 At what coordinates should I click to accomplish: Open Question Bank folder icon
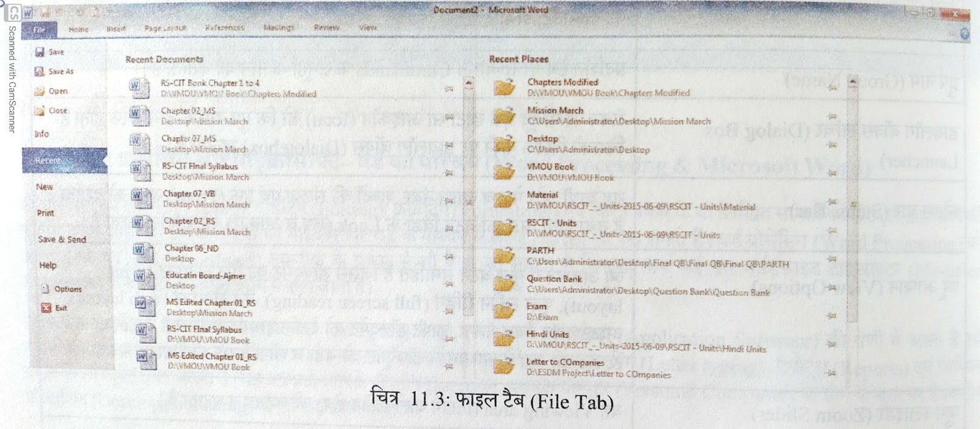click(x=505, y=284)
